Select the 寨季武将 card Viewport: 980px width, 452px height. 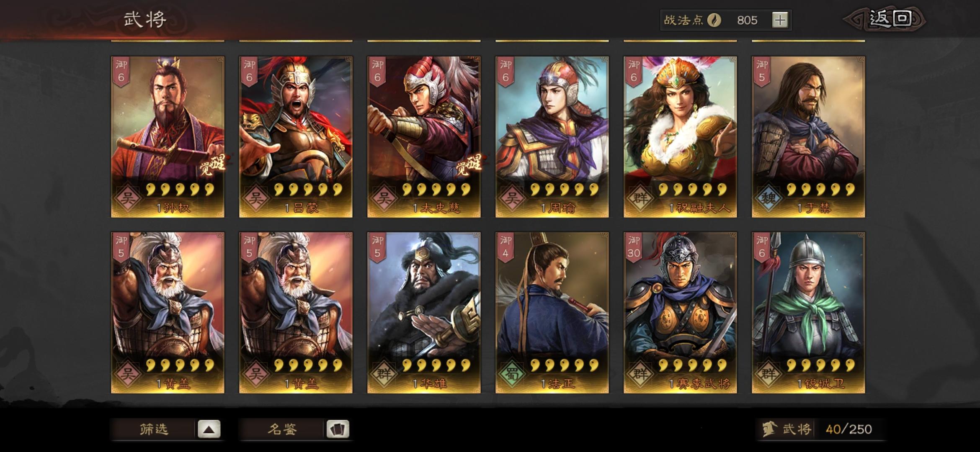point(680,313)
